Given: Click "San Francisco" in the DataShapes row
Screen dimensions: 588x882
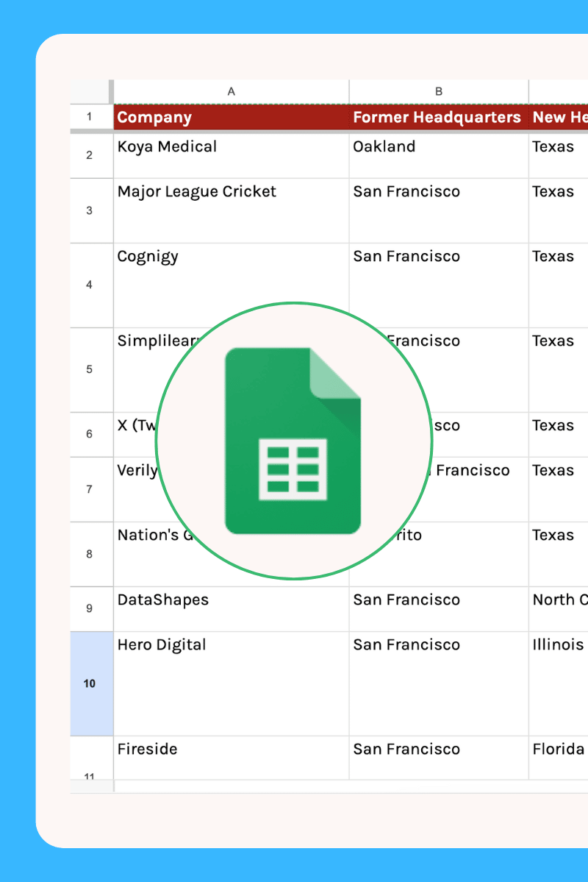Looking at the screenshot, I should click(406, 600).
